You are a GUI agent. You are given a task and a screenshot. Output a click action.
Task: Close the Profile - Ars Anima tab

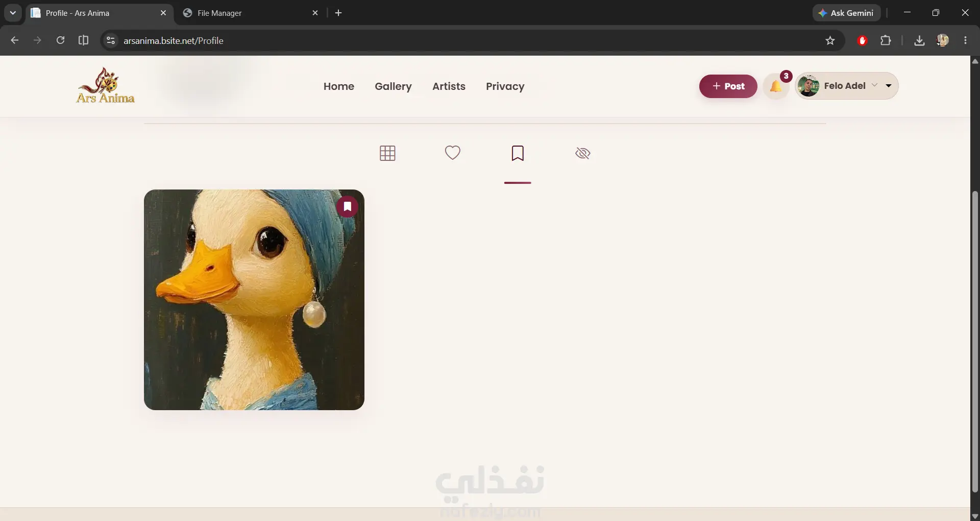pyautogui.click(x=163, y=13)
